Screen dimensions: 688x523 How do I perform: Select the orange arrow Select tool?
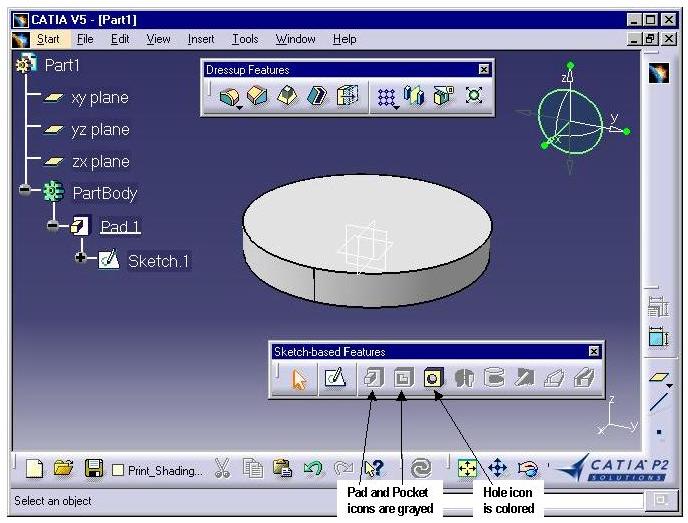click(300, 379)
